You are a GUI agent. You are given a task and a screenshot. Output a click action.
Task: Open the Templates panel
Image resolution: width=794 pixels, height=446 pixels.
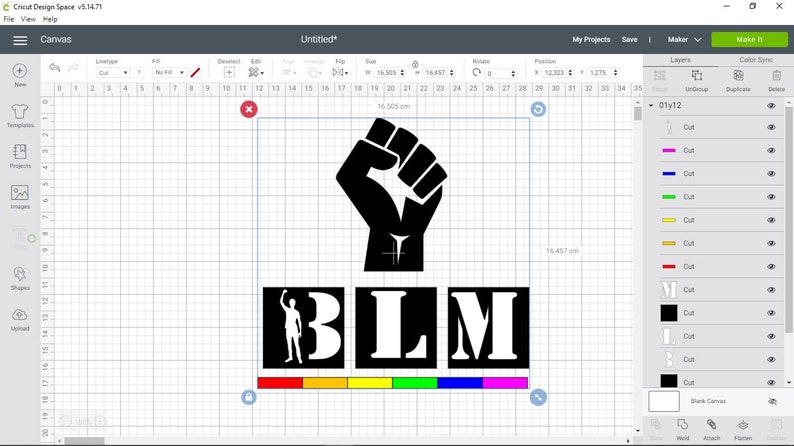[x=20, y=115]
